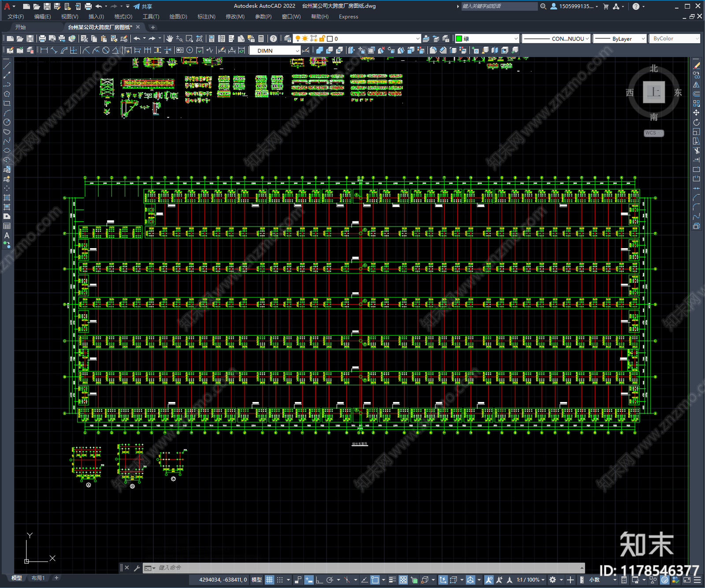Switch to the 布局1 layout tab
The image size is (705, 588).
coord(38,578)
